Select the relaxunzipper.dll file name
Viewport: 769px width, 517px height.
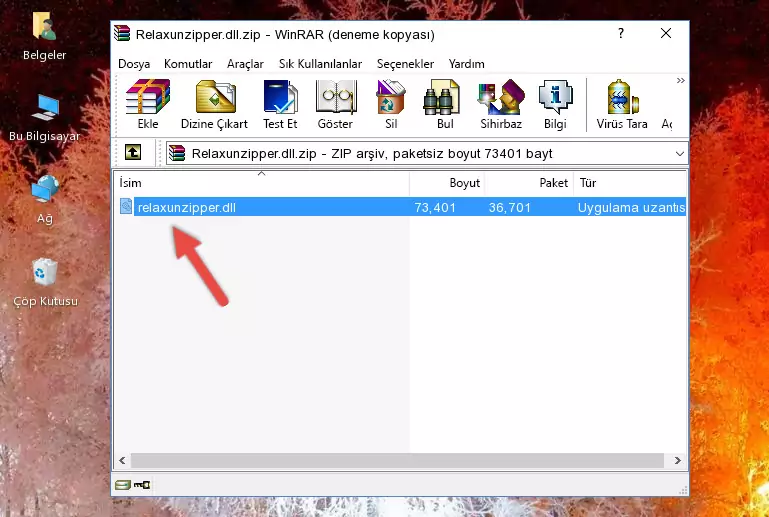coord(186,207)
